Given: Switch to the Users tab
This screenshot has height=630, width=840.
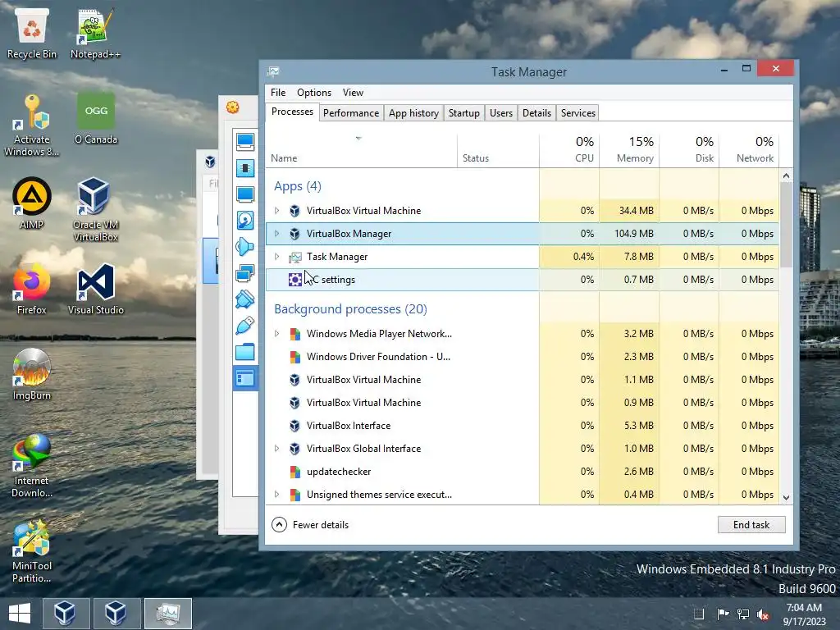Looking at the screenshot, I should 501,113.
